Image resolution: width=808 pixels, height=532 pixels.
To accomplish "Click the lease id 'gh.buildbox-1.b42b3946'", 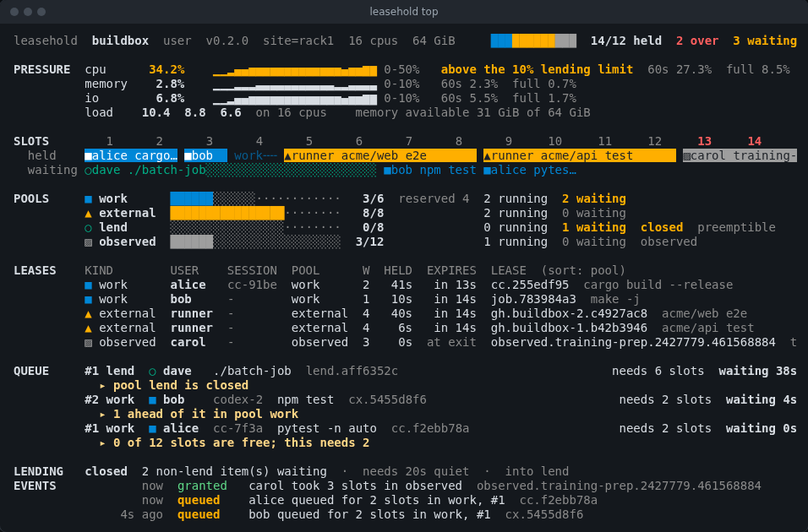I will (569, 328).
